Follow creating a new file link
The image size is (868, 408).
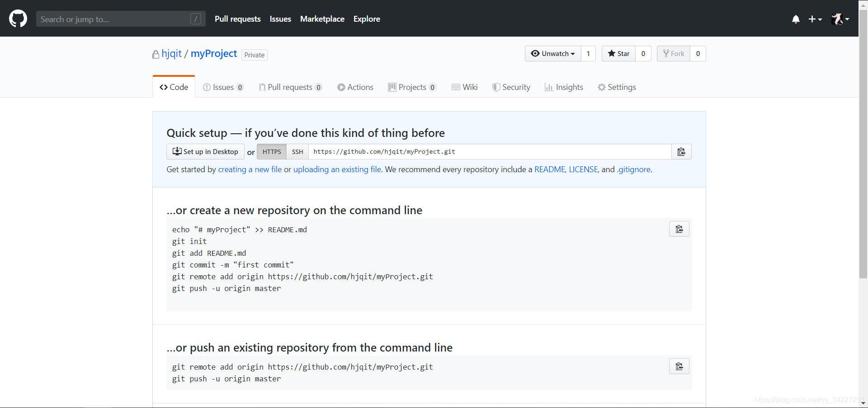(x=250, y=169)
